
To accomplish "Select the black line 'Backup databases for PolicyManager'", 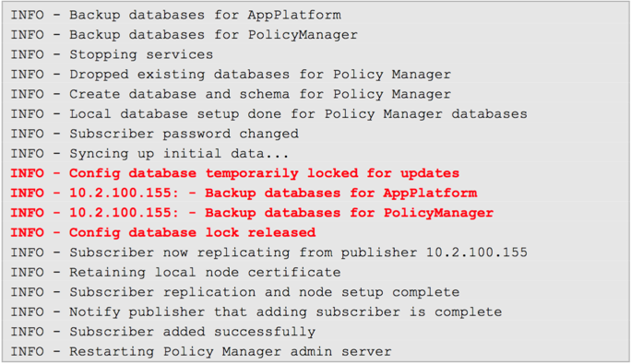I will [184, 35].
